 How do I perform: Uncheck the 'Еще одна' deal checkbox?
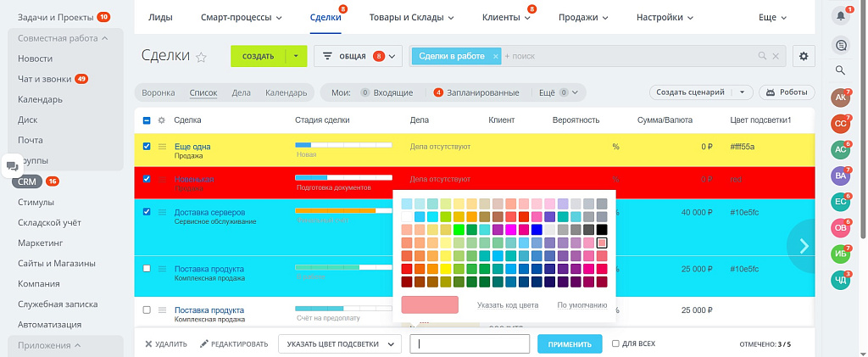coord(147,147)
